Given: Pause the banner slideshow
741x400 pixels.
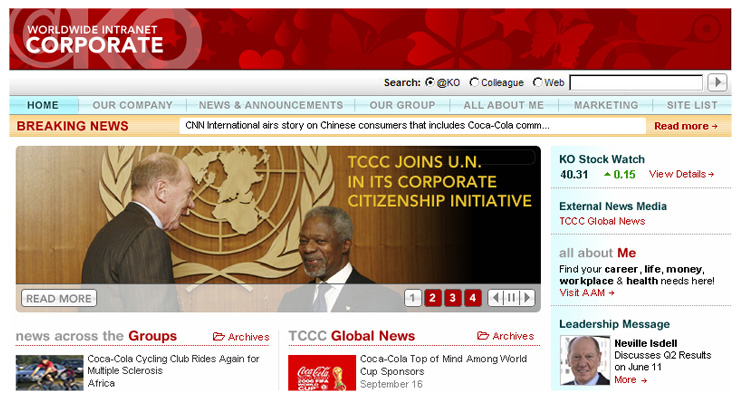Looking at the screenshot, I should point(511,298).
